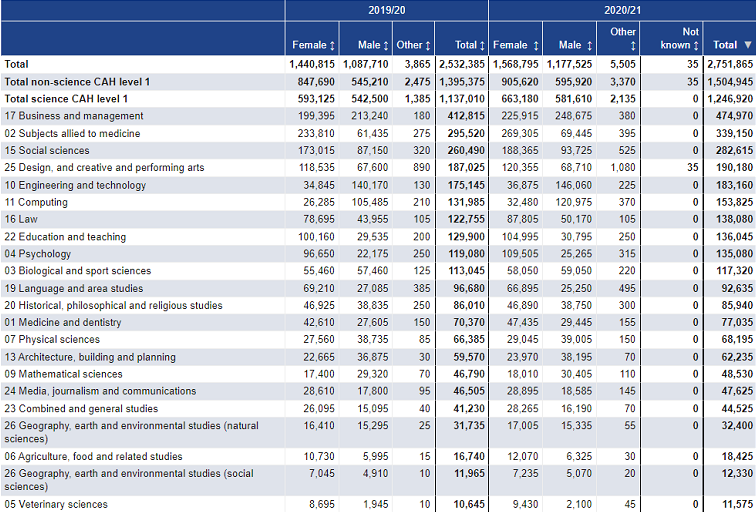Image resolution: width=756 pixels, height=512 pixels.
Task: Click Computing 2019/20 male value 105,485
Action: [x=370, y=202]
